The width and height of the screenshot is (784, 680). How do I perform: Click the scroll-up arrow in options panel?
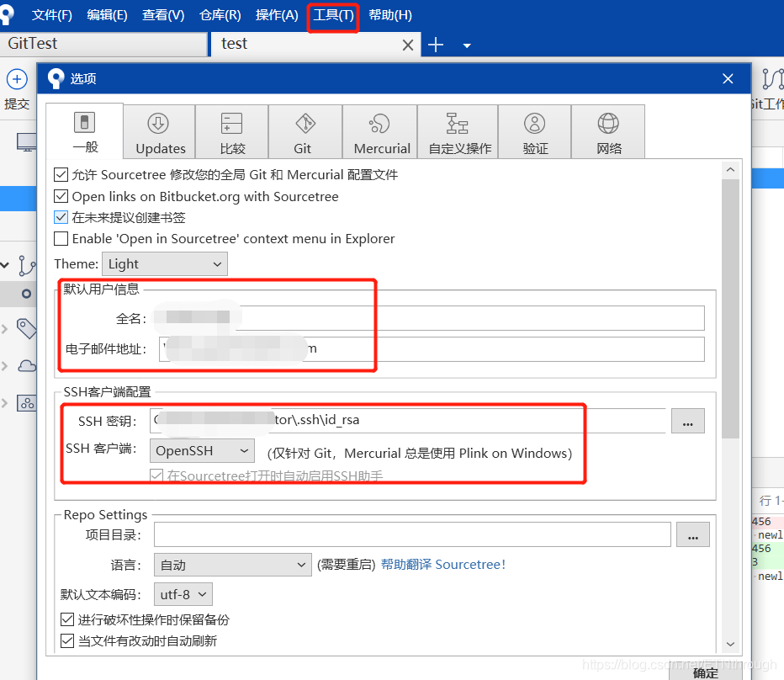(730, 170)
